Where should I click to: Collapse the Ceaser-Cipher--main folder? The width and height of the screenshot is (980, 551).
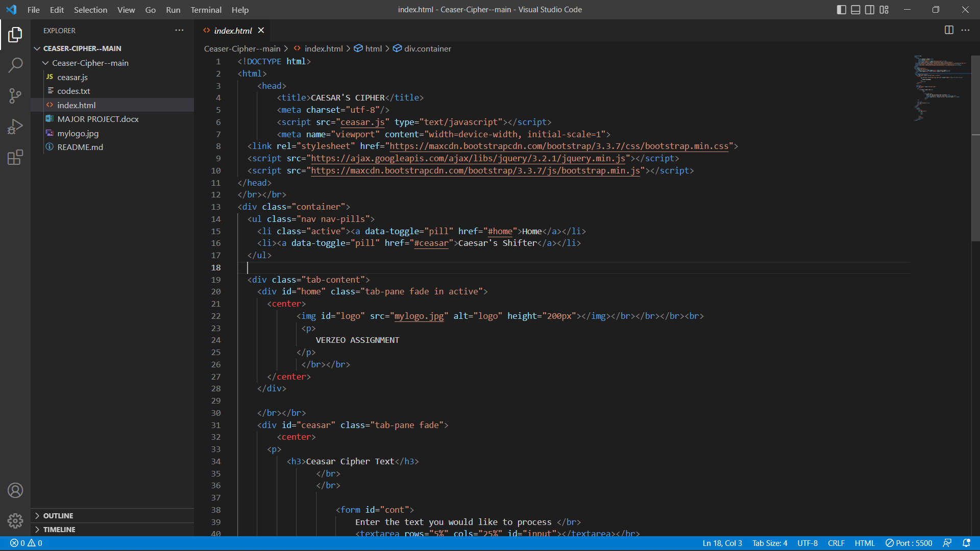point(90,63)
